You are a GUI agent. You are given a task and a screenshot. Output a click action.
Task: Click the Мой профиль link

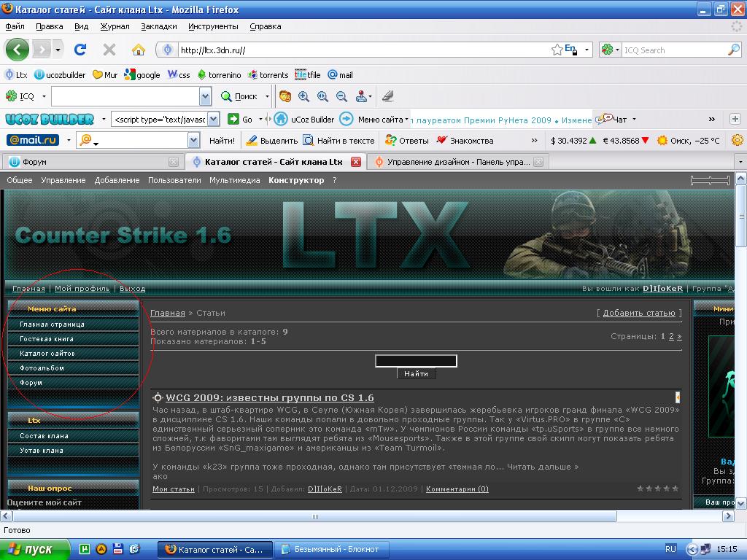82,288
